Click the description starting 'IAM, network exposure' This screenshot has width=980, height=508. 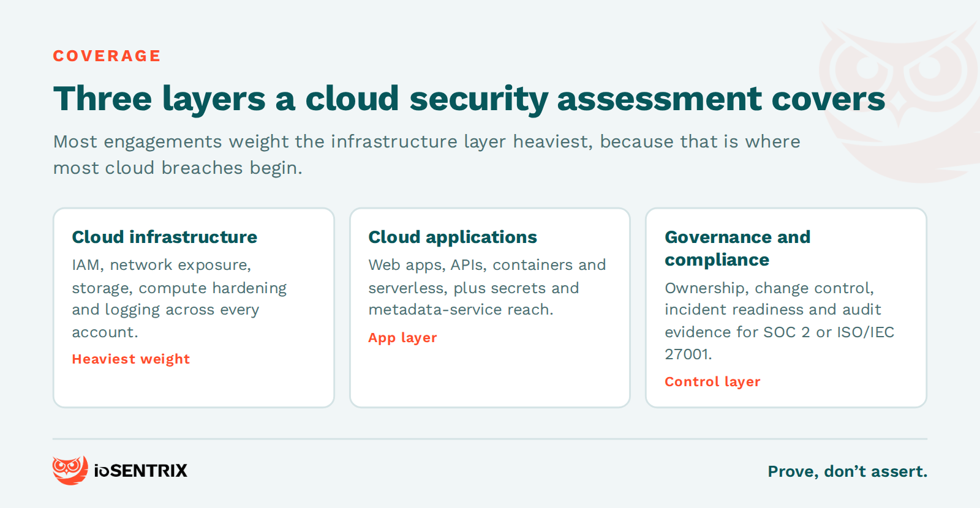pos(179,298)
